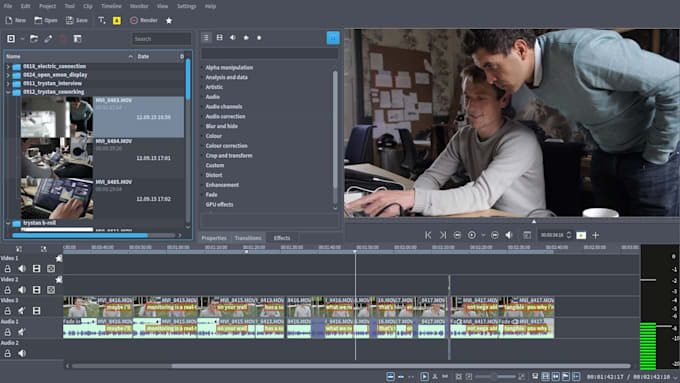This screenshot has width=680, height=383.
Task: Show video effects filter icon
Action: (219, 38)
